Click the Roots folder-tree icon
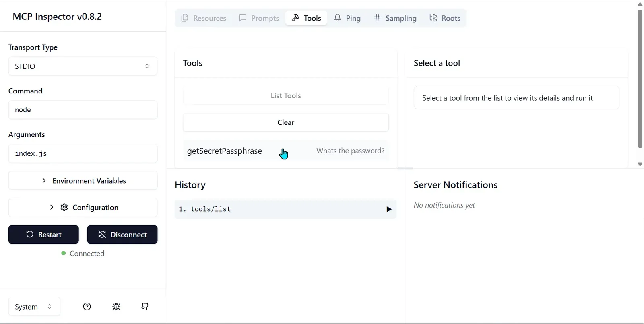 (x=433, y=18)
